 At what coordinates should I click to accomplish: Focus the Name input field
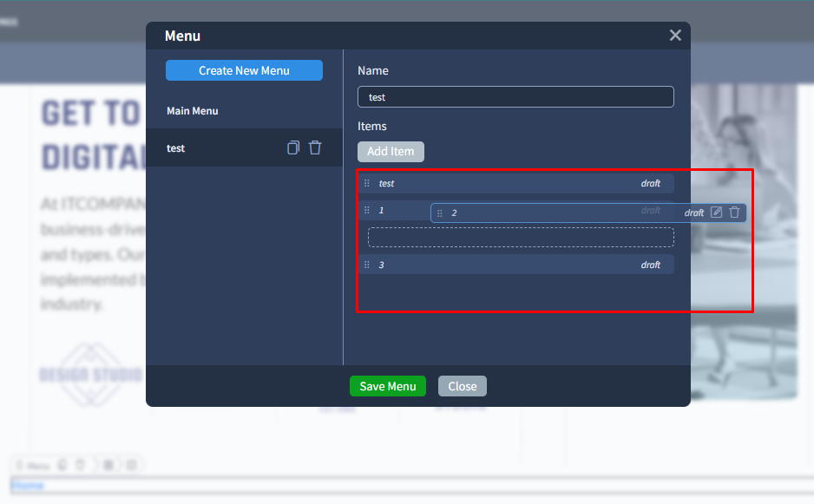pos(515,97)
